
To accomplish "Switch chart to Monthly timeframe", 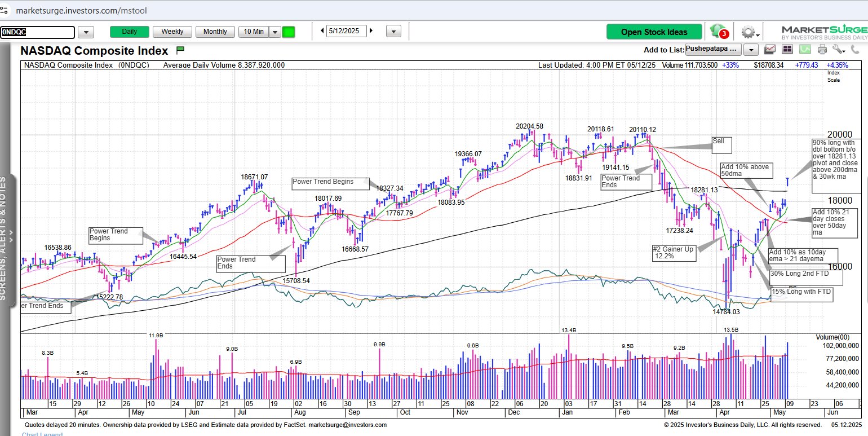I will [215, 32].
